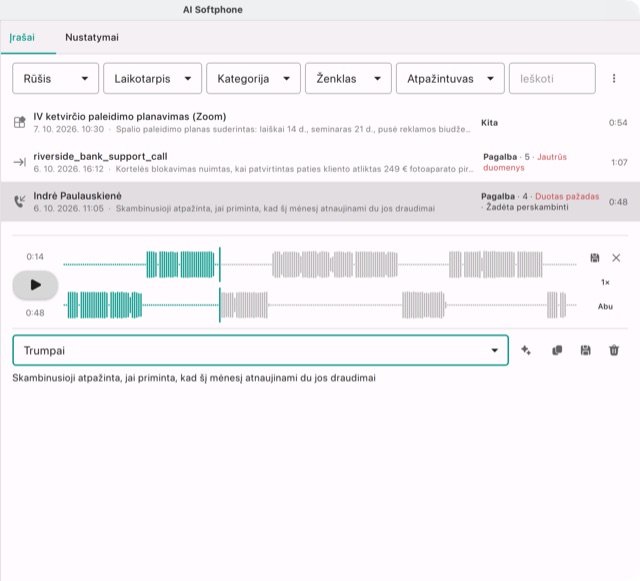Close the audio player panel
The image size is (640, 581).
(x=616, y=258)
